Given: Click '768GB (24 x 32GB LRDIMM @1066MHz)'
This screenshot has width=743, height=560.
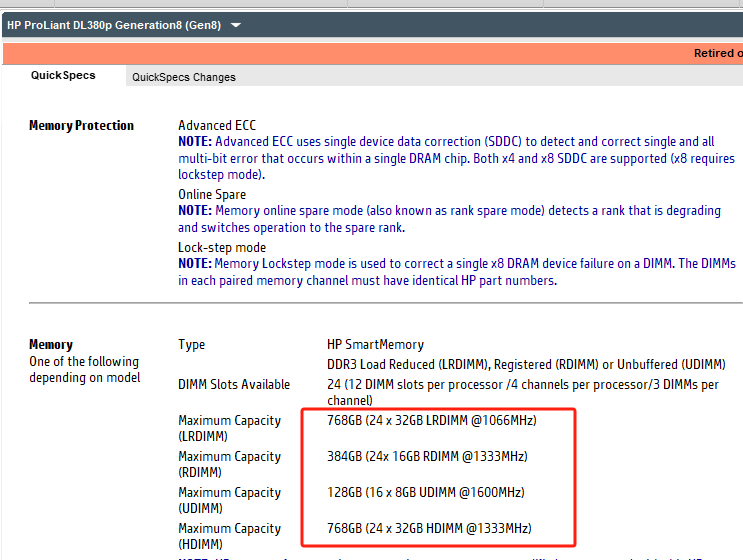Looking at the screenshot, I should click(x=432, y=420).
